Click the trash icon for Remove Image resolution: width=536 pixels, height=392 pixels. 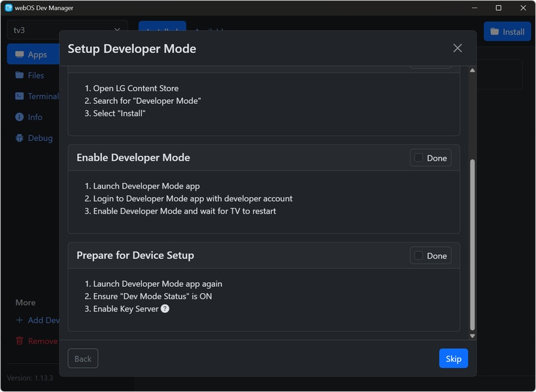pyautogui.click(x=20, y=341)
